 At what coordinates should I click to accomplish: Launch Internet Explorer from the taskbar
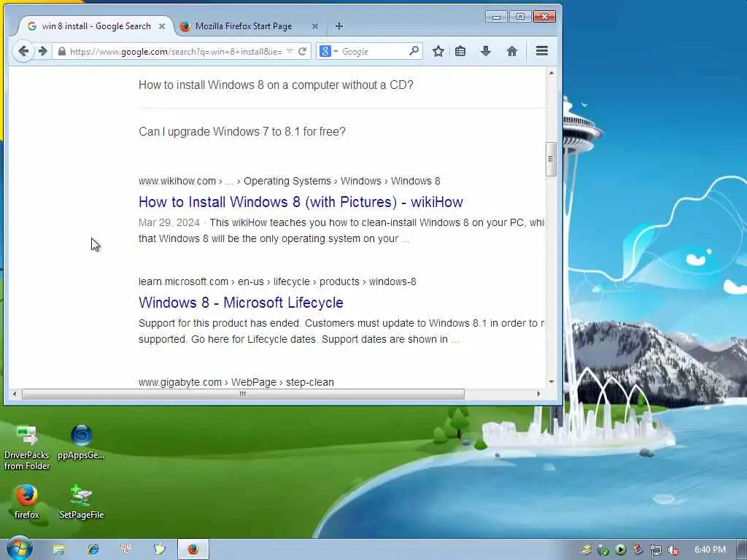click(x=93, y=550)
